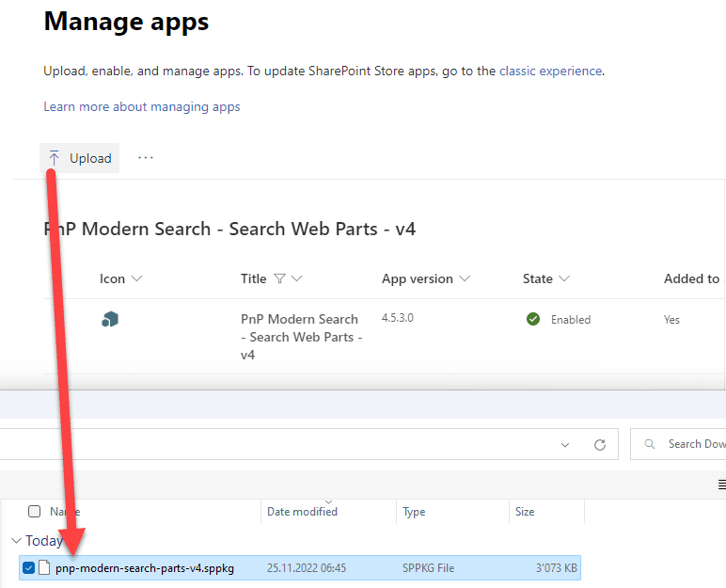Open the view options icon in file dialog
Image resolution: width=726 pixels, height=588 pixels.
click(721, 485)
